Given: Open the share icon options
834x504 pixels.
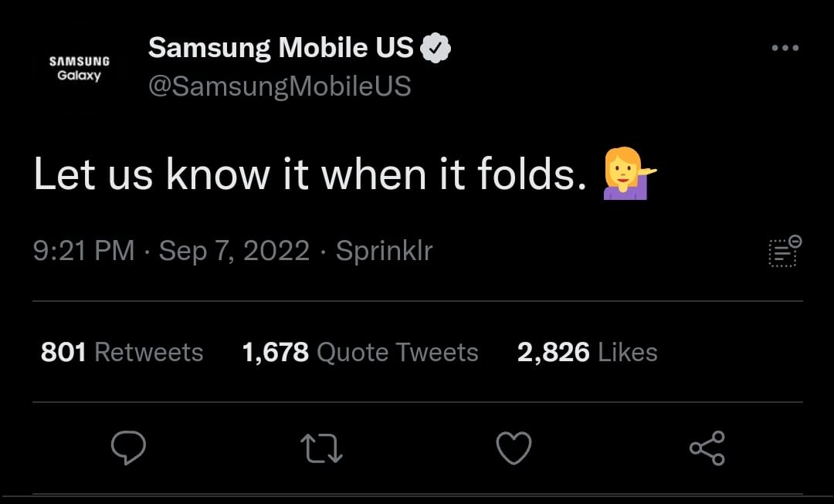Looking at the screenshot, I should pos(707,448).
